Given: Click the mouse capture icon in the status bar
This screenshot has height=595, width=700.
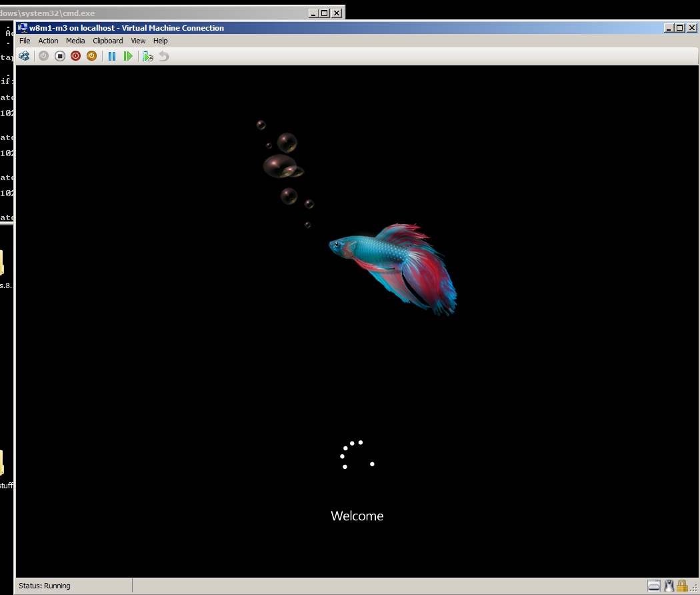Looking at the screenshot, I should click(668, 585).
